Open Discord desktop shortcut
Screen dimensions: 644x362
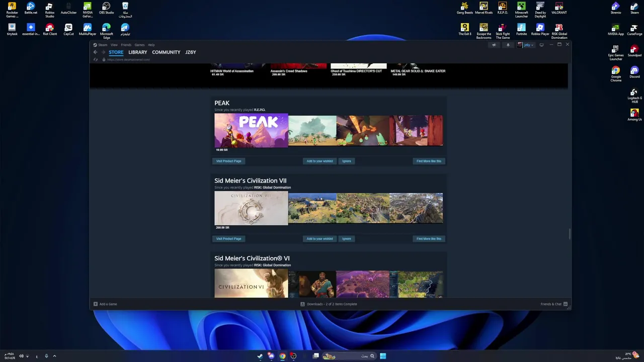coord(634,72)
